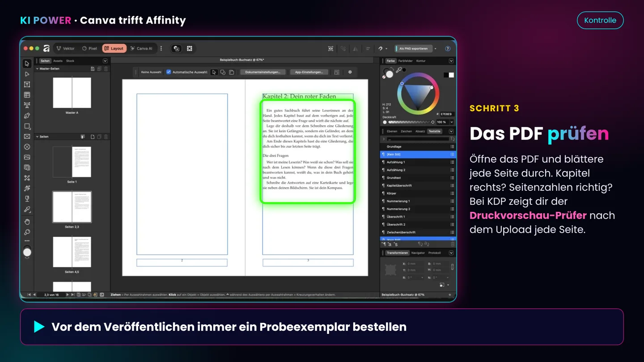This screenshot has width=644, height=362.
Task: Switch to the Pixel studio
Action: point(89,48)
